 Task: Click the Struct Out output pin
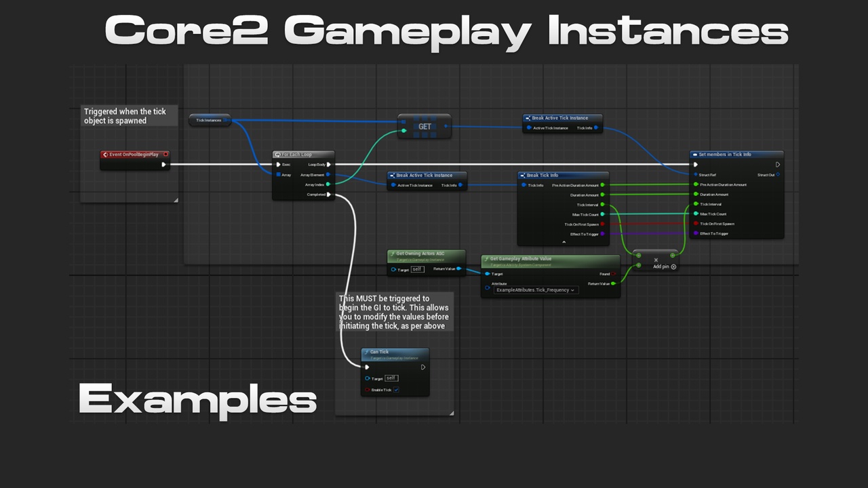(x=778, y=174)
